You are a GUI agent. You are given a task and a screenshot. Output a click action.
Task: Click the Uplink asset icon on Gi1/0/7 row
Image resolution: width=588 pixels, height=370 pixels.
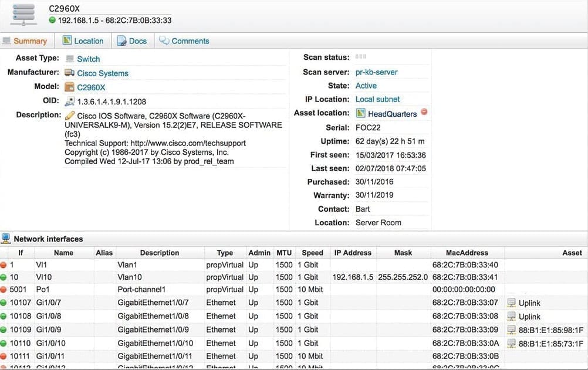click(511, 303)
